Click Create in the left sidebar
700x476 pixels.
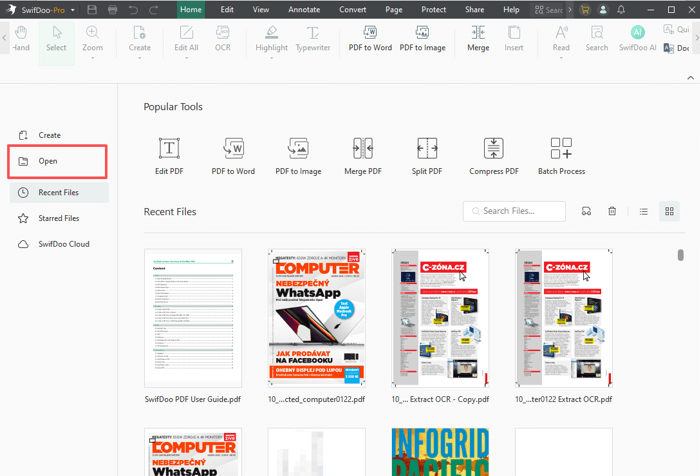coord(58,135)
